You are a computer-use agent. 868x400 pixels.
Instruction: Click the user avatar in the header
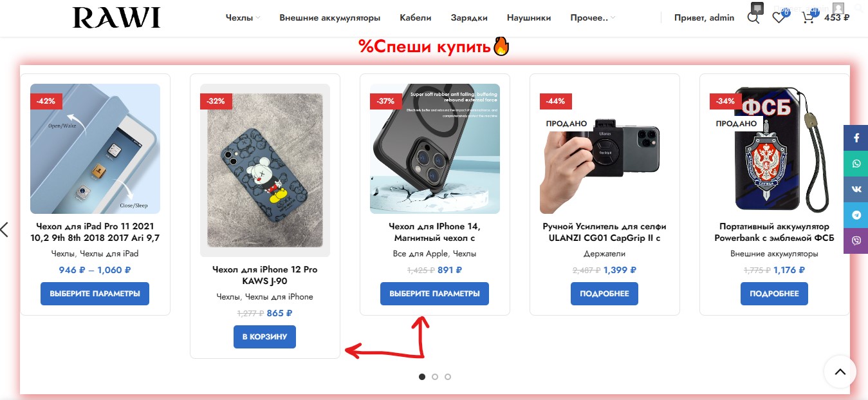(x=837, y=8)
